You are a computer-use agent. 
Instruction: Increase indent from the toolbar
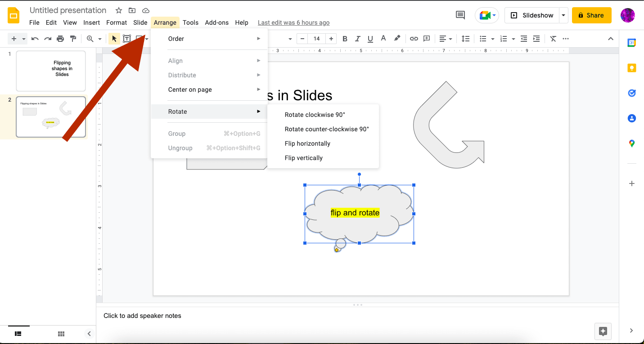tap(536, 39)
